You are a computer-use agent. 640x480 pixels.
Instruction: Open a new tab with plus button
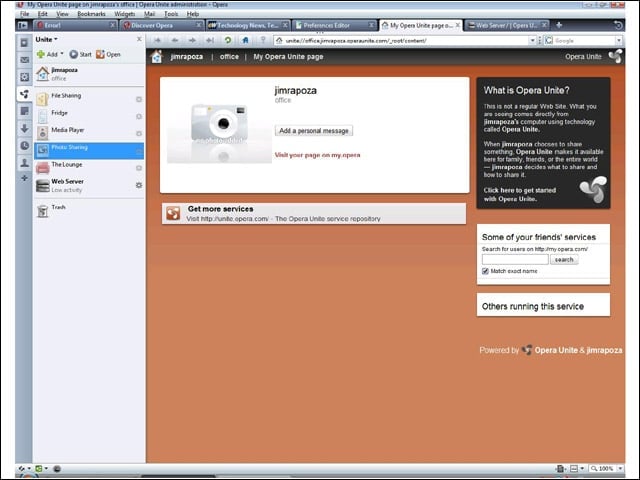pyautogui.click(x=559, y=25)
